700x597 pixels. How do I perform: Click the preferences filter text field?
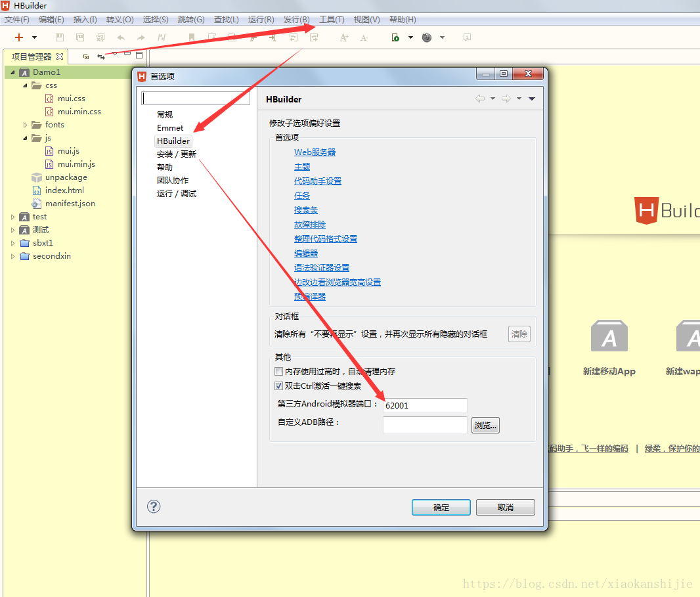point(196,99)
